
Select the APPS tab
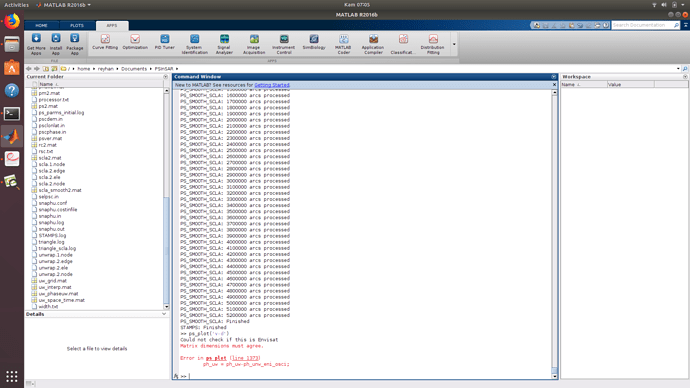pos(112,26)
